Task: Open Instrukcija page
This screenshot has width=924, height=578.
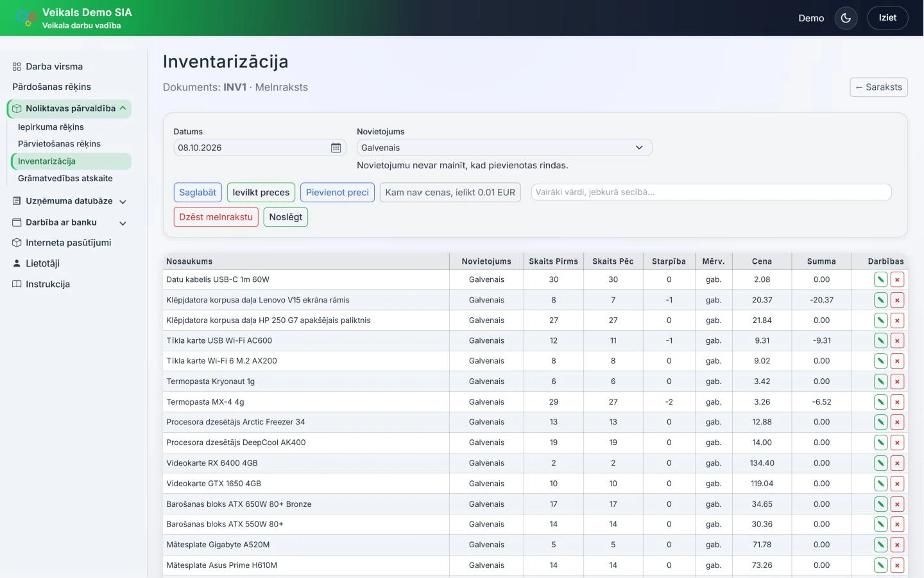Action: [41, 284]
